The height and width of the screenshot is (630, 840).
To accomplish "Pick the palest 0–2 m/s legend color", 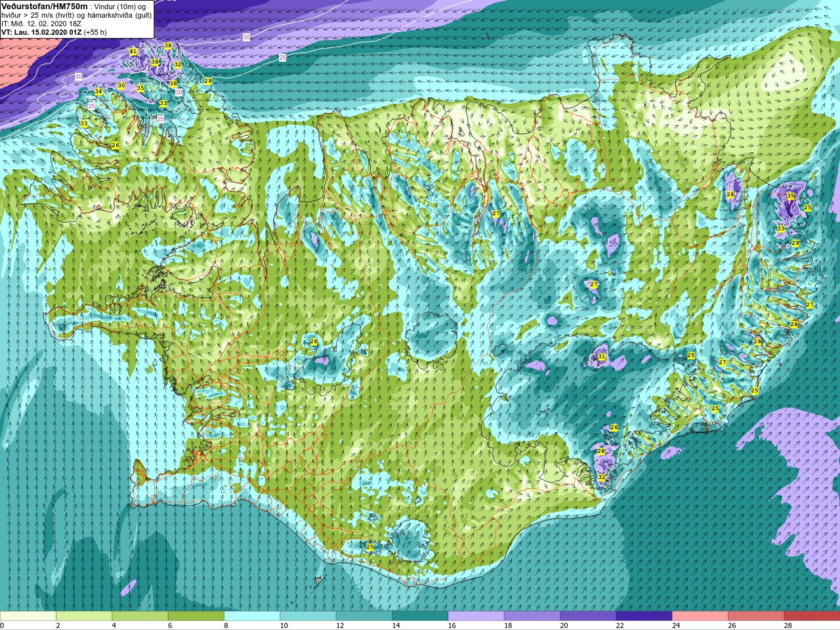I will click(28, 616).
